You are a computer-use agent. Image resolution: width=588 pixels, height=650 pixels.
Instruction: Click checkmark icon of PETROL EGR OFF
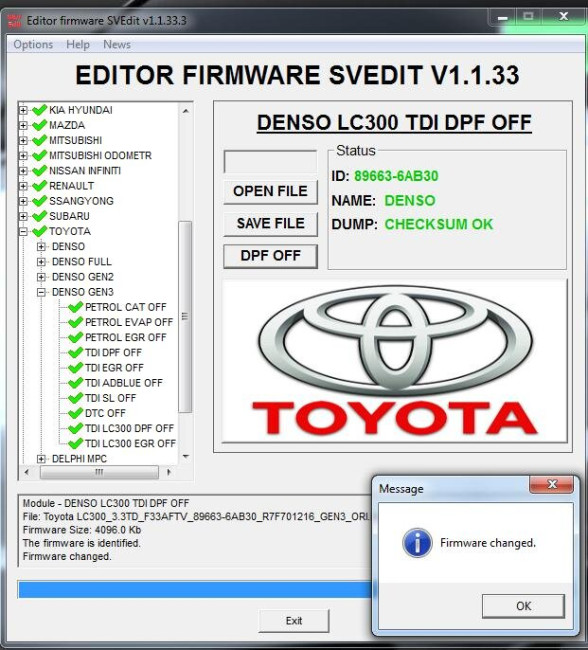(75, 337)
